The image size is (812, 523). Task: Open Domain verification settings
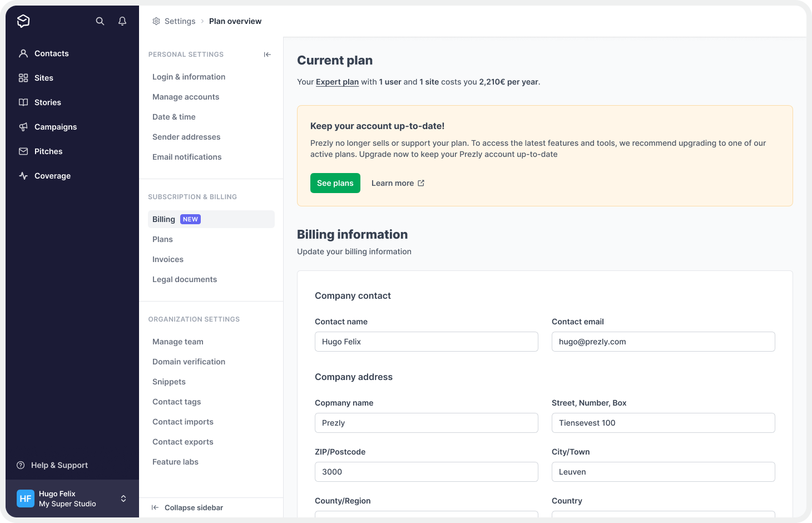(x=189, y=362)
